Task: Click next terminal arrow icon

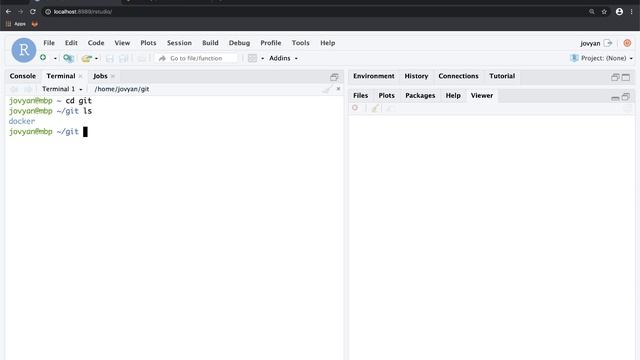Action: click(28, 89)
